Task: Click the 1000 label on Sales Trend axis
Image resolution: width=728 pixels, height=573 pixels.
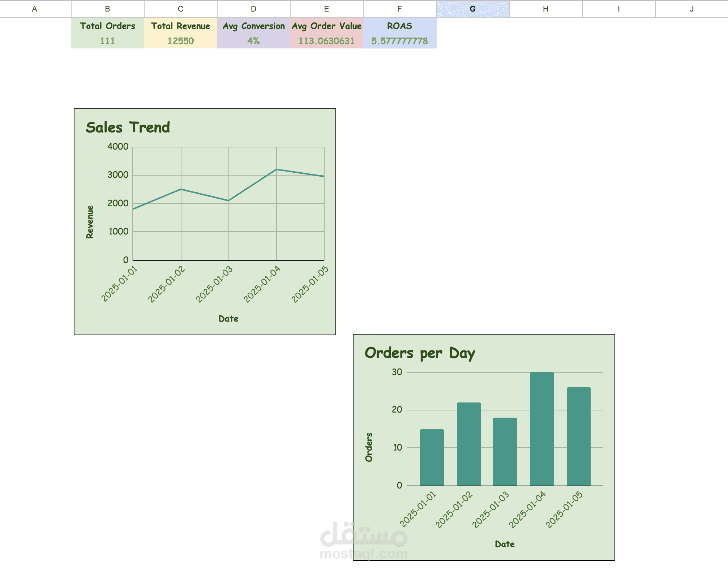Action: point(119,232)
